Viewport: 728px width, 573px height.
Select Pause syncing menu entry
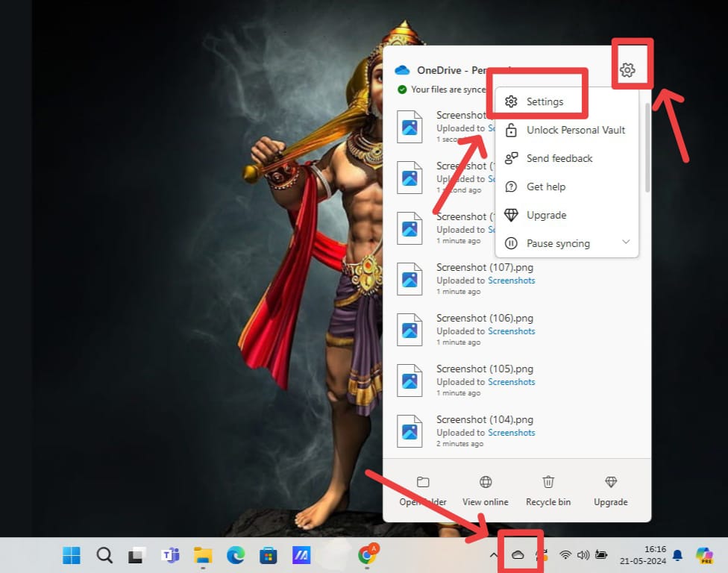coord(558,243)
